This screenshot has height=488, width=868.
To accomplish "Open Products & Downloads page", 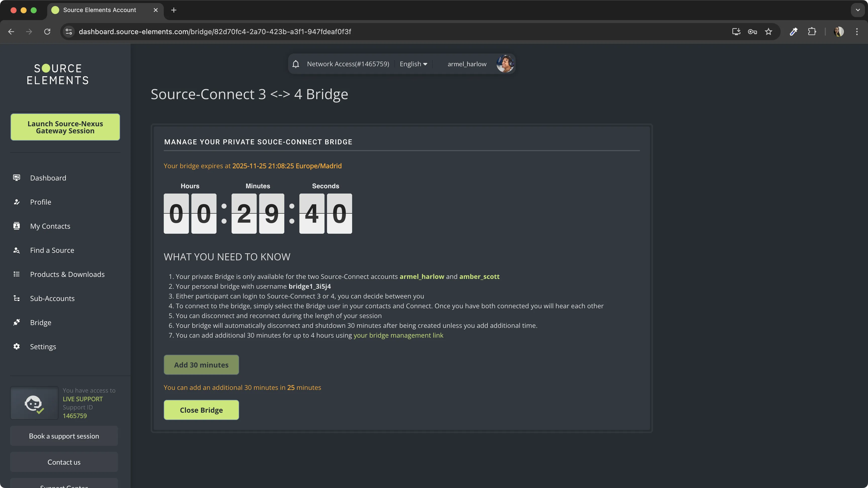I will point(67,274).
